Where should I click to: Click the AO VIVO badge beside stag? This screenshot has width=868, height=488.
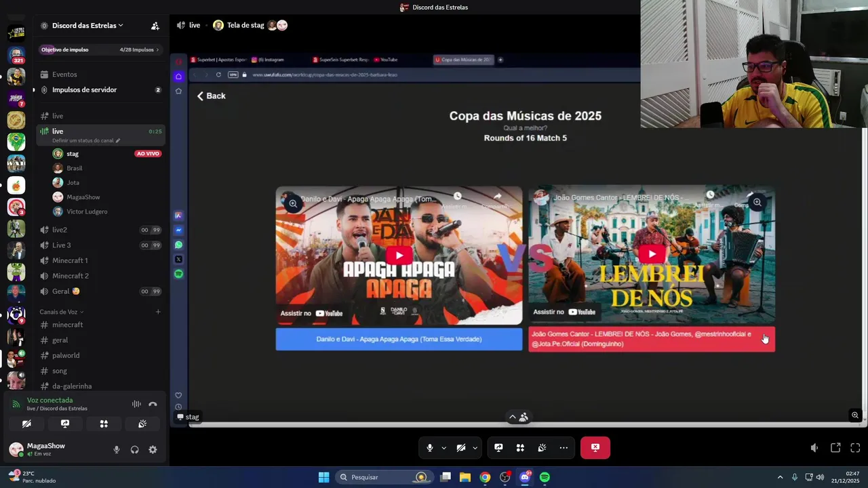(x=148, y=154)
